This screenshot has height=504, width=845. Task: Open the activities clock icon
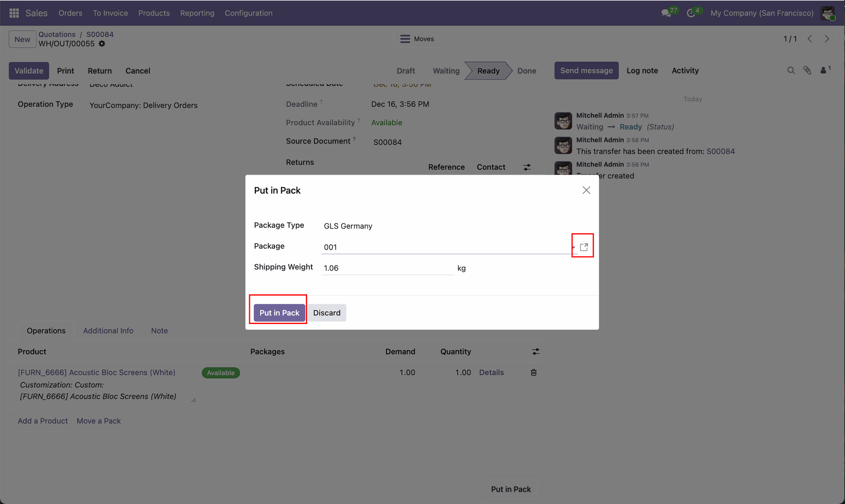coord(691,13)
